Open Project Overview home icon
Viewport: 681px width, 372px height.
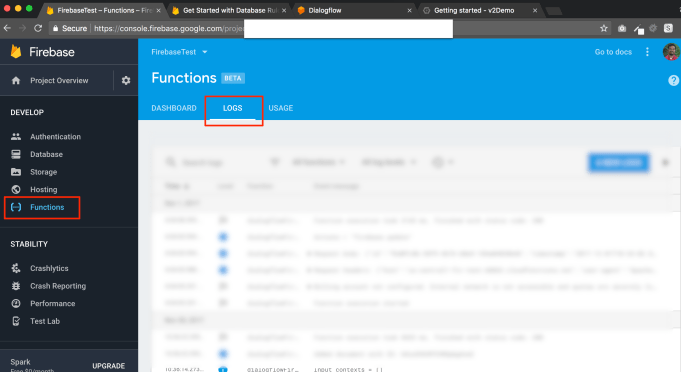(16, 80)
